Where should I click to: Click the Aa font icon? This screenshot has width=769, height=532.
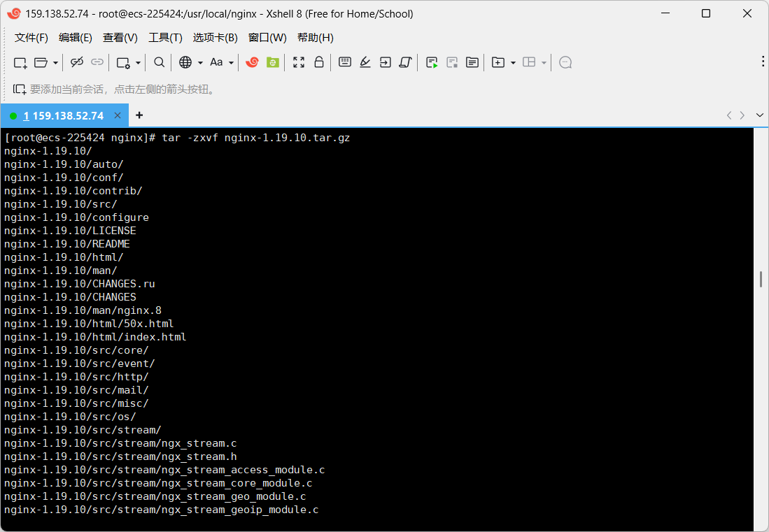(x=216, y=62)
